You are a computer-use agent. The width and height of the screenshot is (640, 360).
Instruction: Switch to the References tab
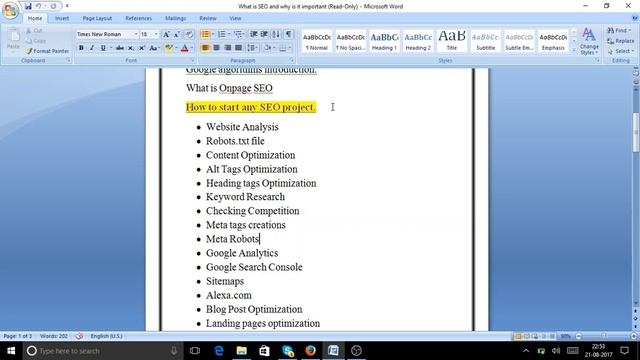pos(138,18)
